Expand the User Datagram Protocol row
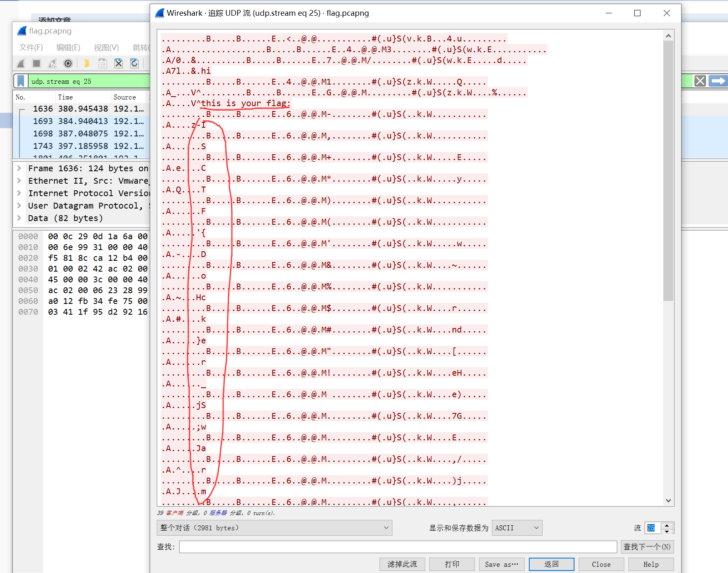 pyautogui.click(x=19, y=206)
